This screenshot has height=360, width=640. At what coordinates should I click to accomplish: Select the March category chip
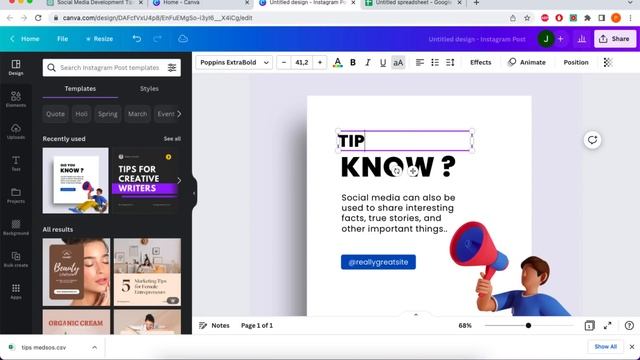[x=138, y=114]
